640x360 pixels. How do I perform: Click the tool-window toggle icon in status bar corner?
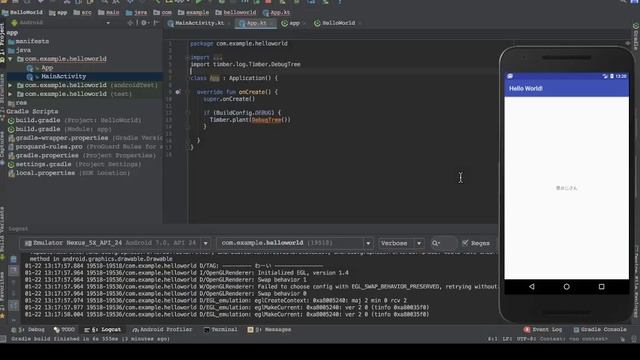[3, 339]
